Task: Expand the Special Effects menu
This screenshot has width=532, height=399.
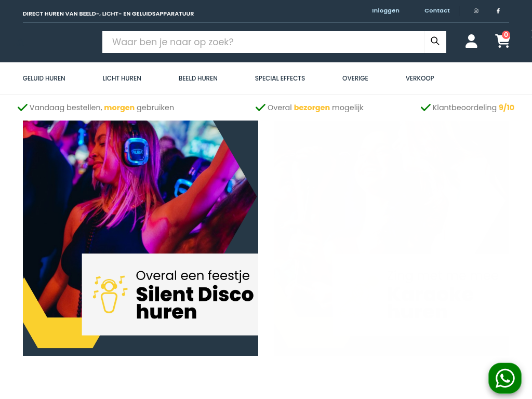Action: coord(280,78)
